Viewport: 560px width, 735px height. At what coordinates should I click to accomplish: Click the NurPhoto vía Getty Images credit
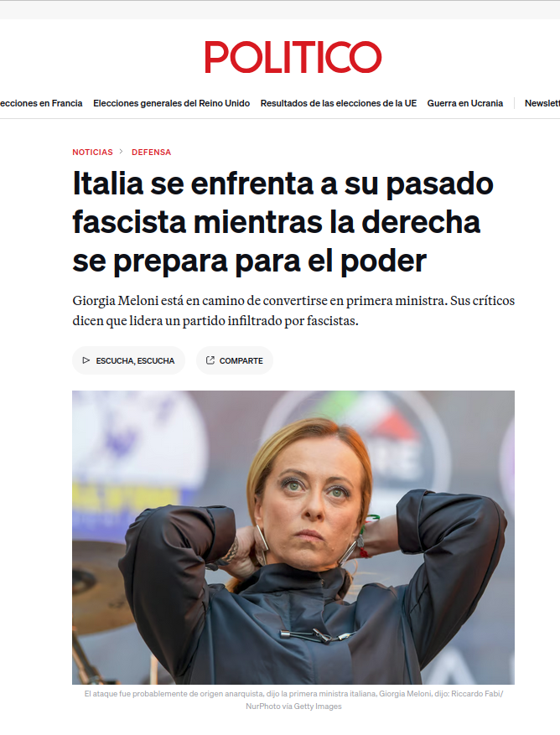coord(293,706)
